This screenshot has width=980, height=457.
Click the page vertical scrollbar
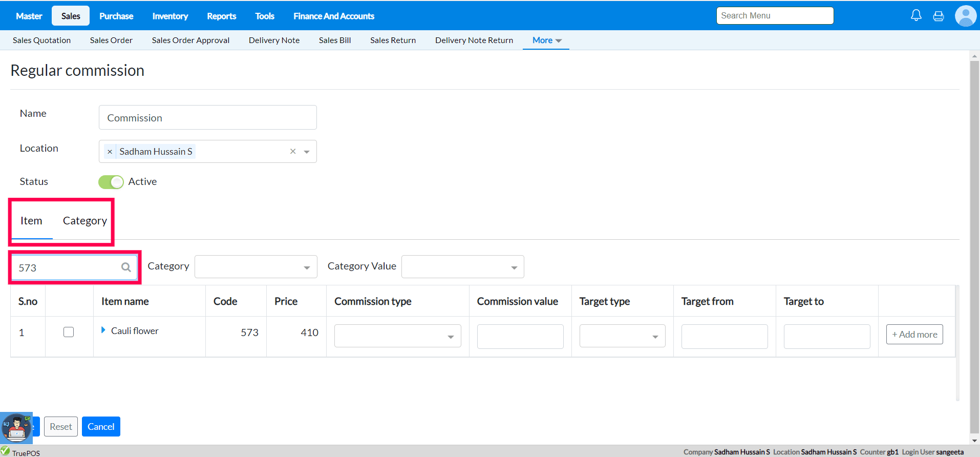(974, 246)
